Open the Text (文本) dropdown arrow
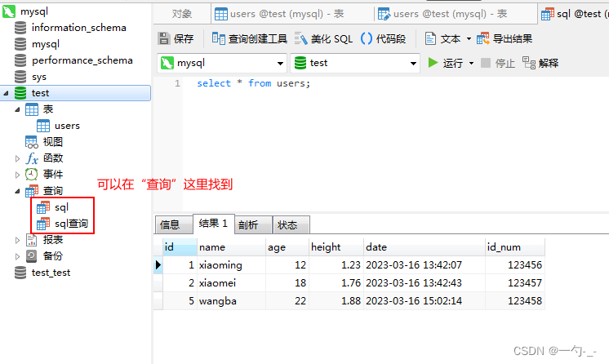 click(x=469, y=38)
